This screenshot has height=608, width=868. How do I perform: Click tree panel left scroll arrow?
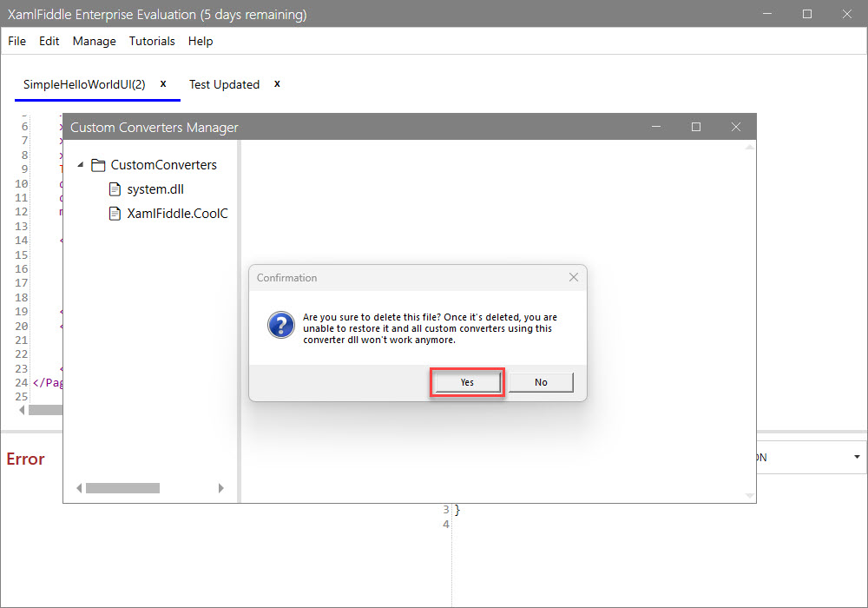[x=79, y=488]
